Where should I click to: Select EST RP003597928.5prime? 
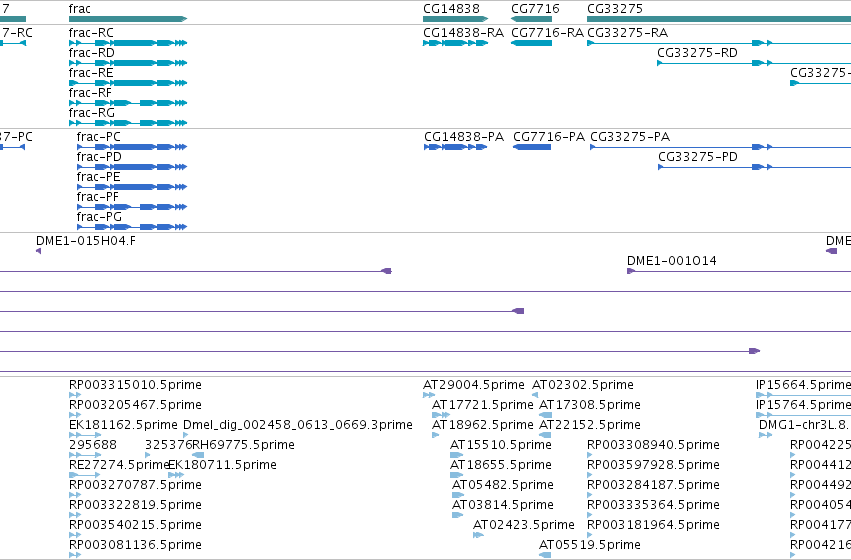point(589,475)
